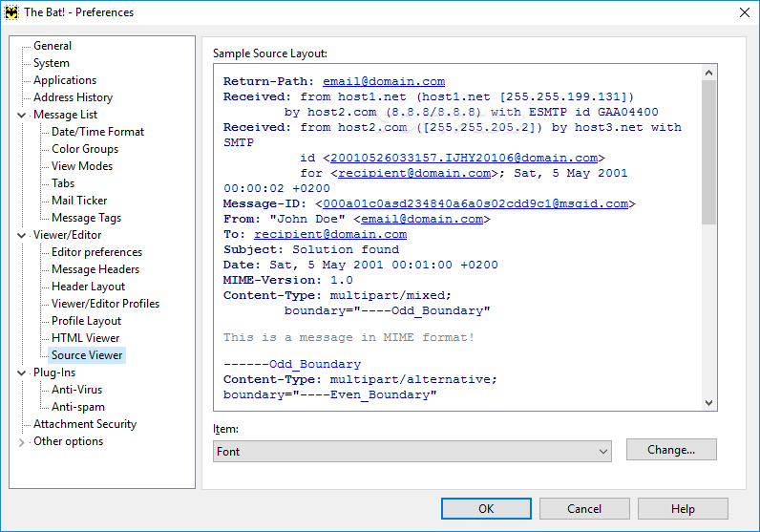Open the General preferences section
The height and width of the screenshot is (532, 760).
[53, 46]
